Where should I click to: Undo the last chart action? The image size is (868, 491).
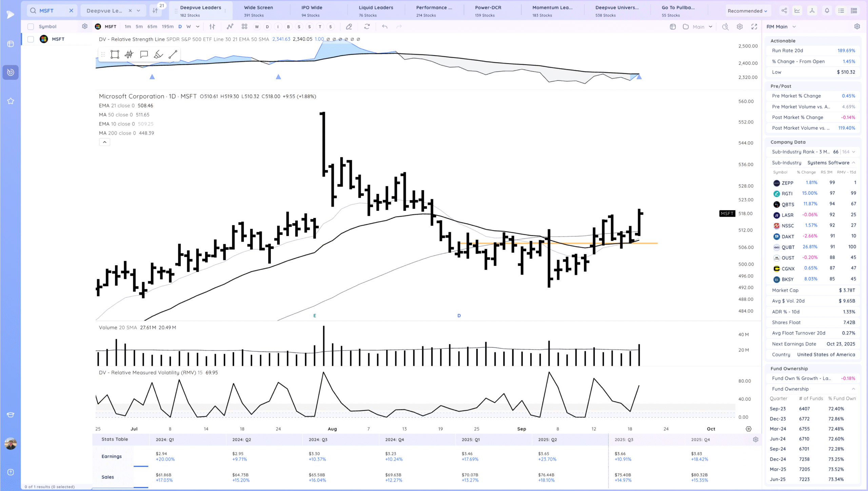point(384,26)
